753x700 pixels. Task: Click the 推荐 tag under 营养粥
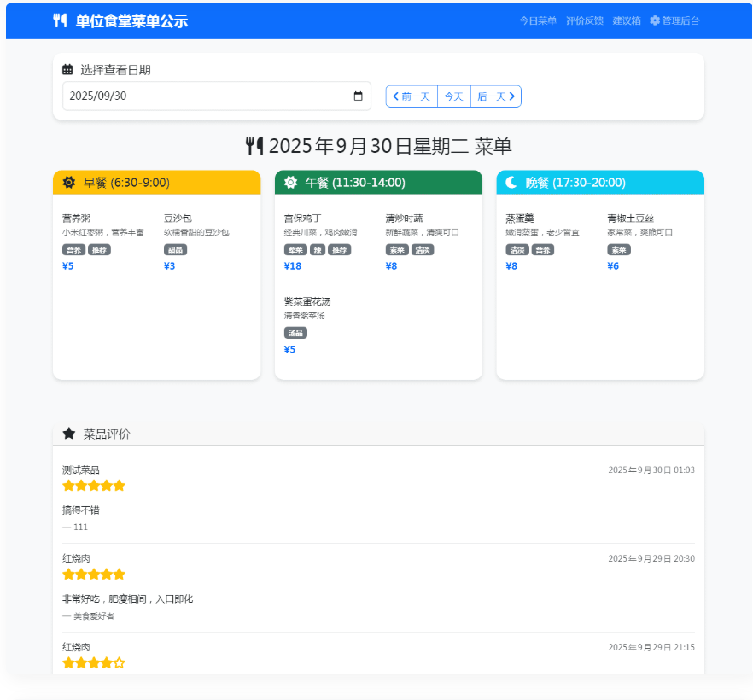tap(99, 250)
